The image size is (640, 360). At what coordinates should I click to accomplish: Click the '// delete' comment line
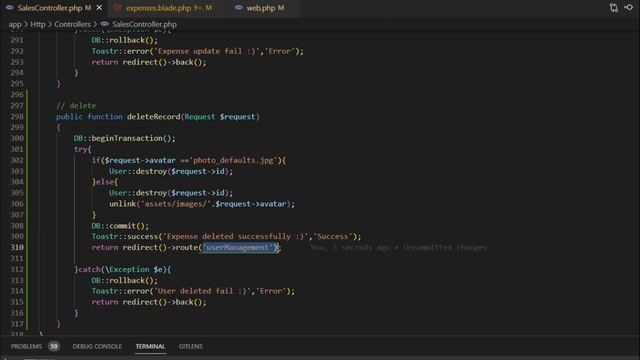76,106
